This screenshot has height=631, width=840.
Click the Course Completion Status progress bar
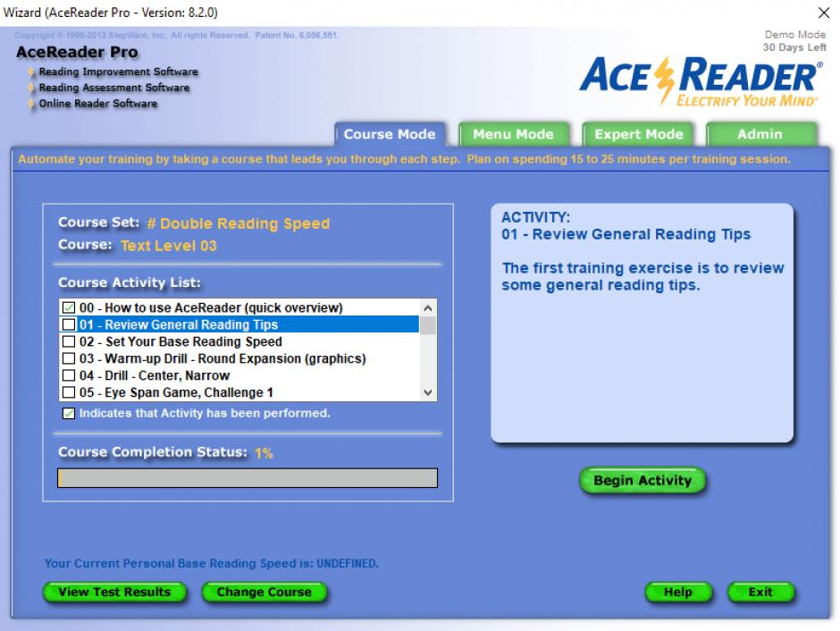[248, 478]
